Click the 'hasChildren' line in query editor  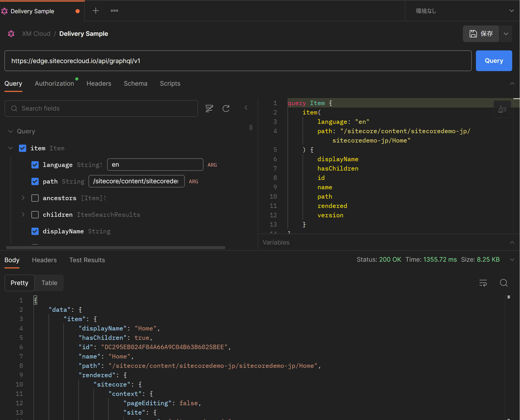coord(338,168)
